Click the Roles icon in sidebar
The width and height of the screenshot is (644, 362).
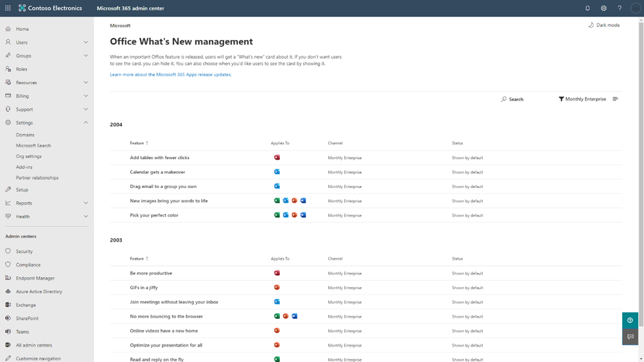[x=8, y=69]
